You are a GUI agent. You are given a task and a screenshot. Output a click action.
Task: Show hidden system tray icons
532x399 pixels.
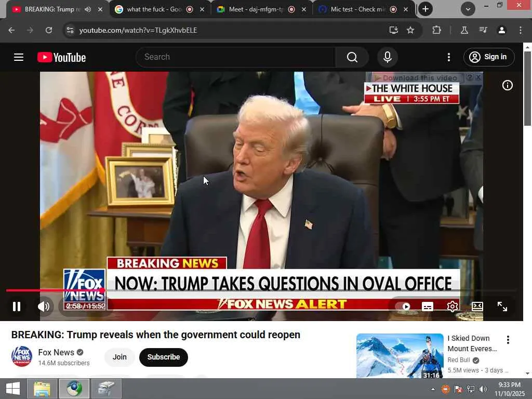(x=433, y=389)
